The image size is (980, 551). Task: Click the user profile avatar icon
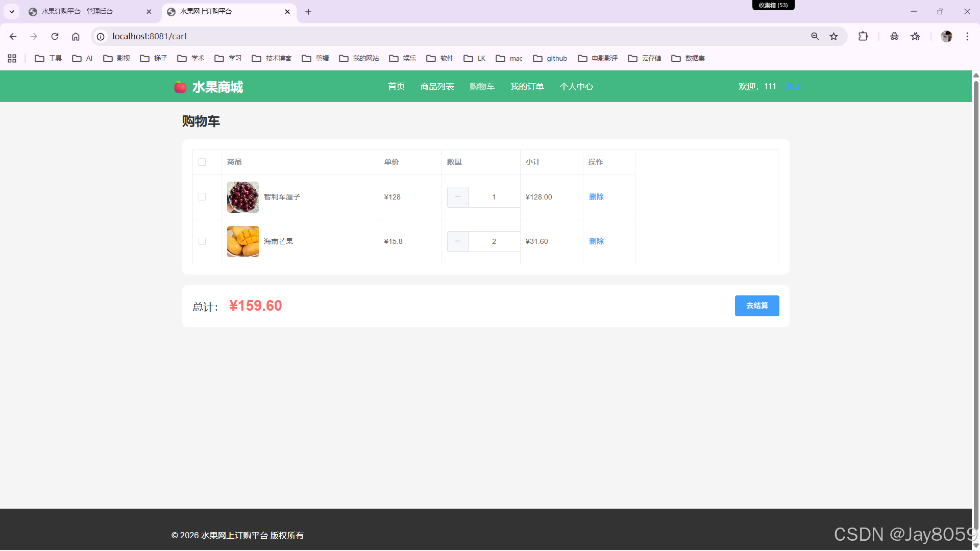tap(946, 36)
